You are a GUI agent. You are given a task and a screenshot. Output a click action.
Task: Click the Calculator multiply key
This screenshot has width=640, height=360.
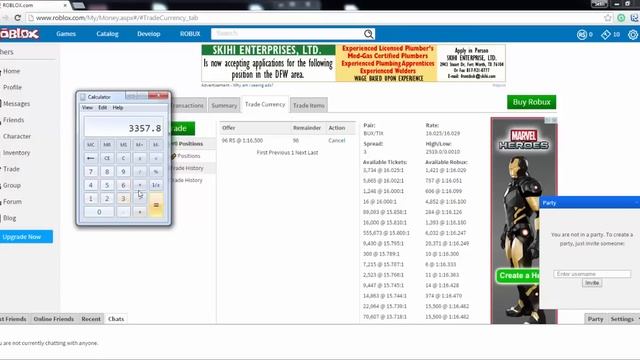click(140, 185)
